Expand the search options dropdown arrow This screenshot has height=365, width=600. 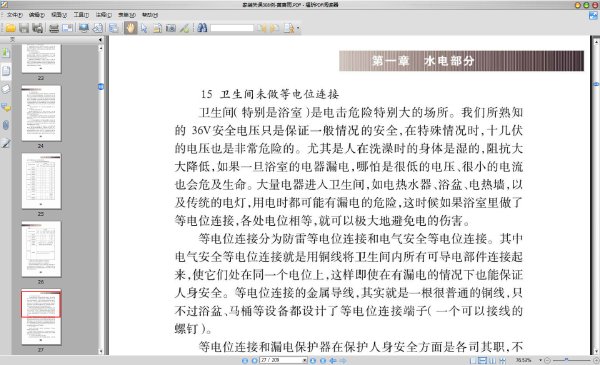click(298, 28)
